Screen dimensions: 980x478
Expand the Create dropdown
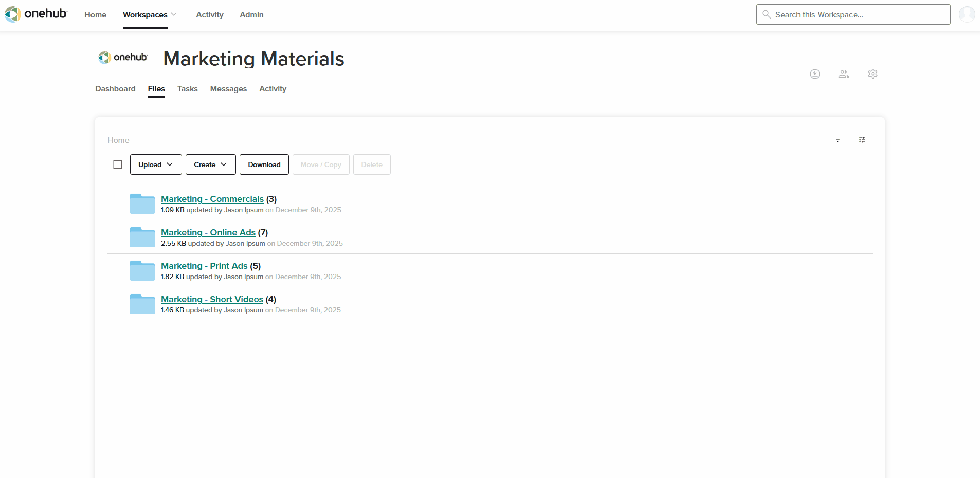[x=211, y=164]
